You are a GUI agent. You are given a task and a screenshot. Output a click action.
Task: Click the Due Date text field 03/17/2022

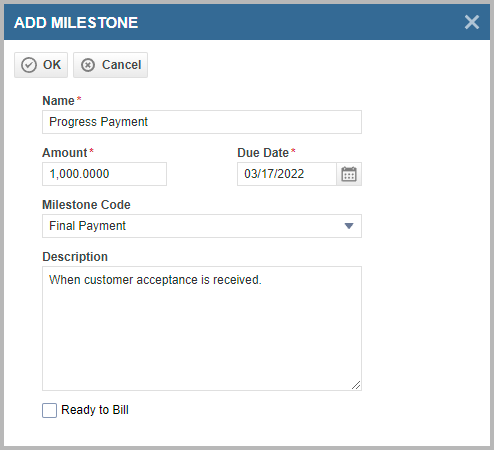pos(287,174)
